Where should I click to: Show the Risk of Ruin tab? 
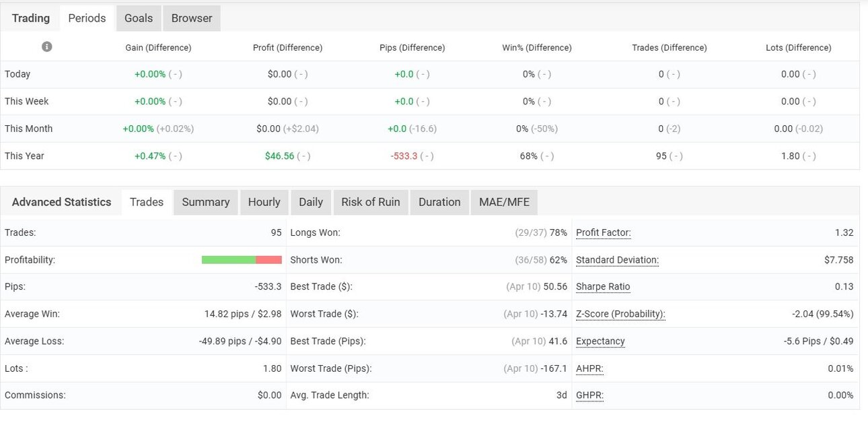click(371, 202)
